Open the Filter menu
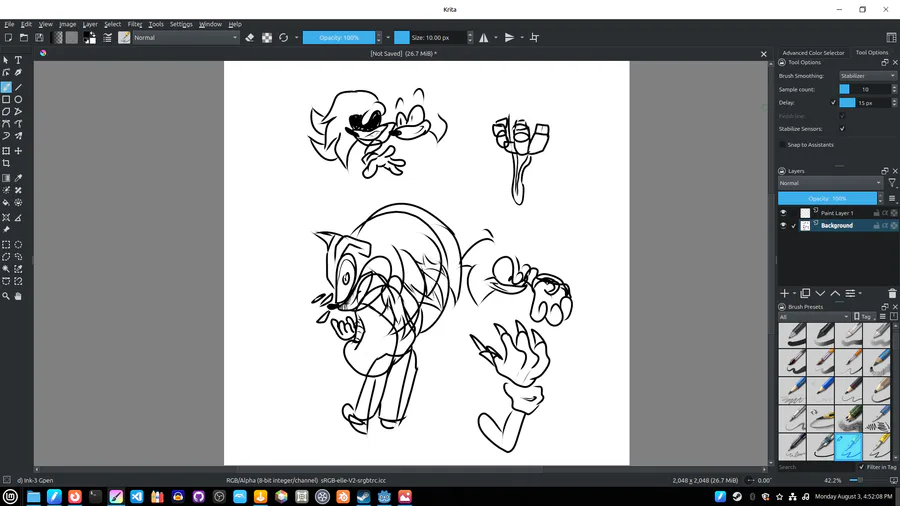The width and height of the screenshot is (900, 506). pyautogui.click(x=135, y=24)
